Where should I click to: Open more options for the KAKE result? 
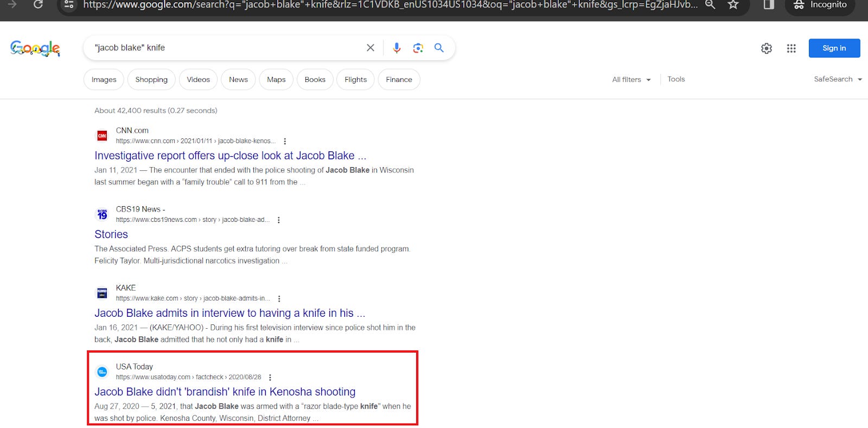[x=279, y=298]
